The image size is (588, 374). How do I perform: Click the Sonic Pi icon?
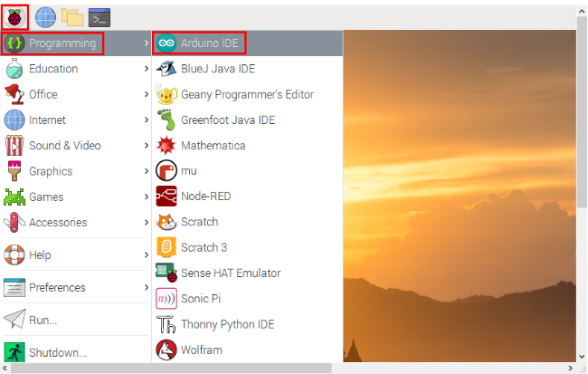click(x=166, y=299)
